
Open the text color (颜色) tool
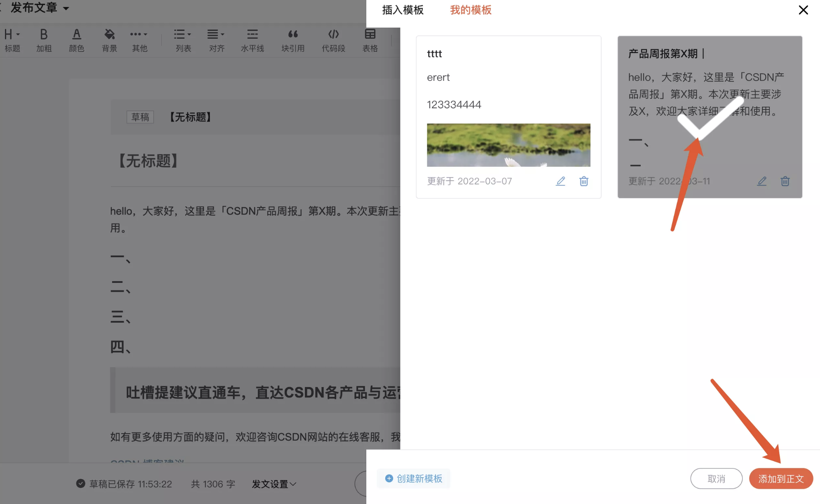point(77,40)
